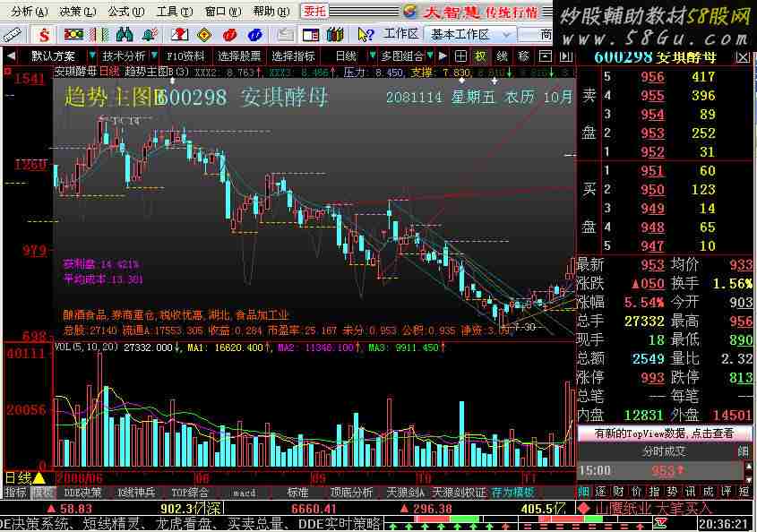Click the ruler tool icon
Viewport: 757px width, 532px height.
[12, 35]
